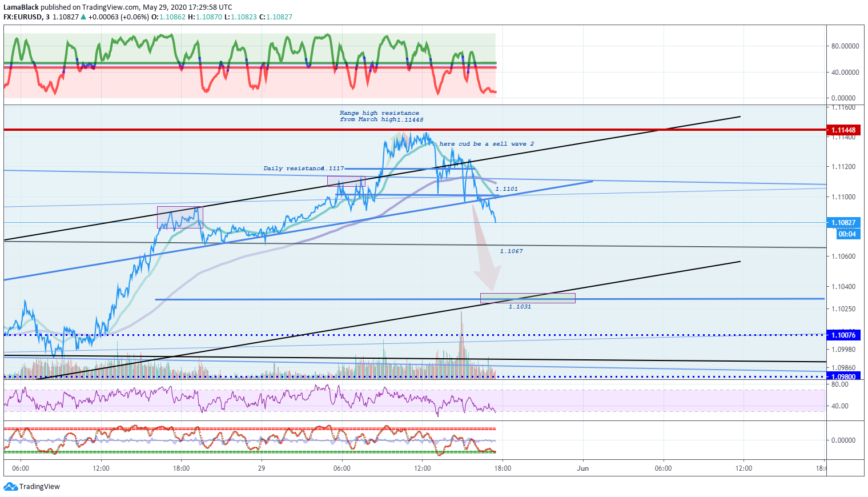Screen dimensions: 868x497
Task: Click the 1.1101 level label
Action: (x=507, y=189)
